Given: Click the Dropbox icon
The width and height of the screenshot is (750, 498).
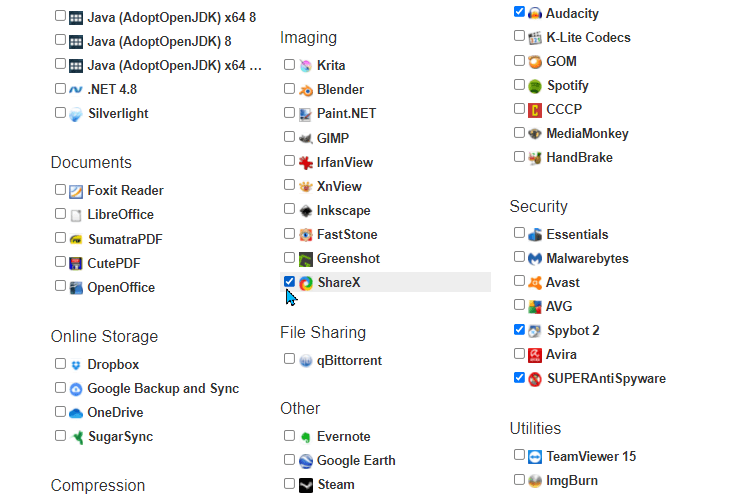Looking at the screenshot, I should (76, 365).
